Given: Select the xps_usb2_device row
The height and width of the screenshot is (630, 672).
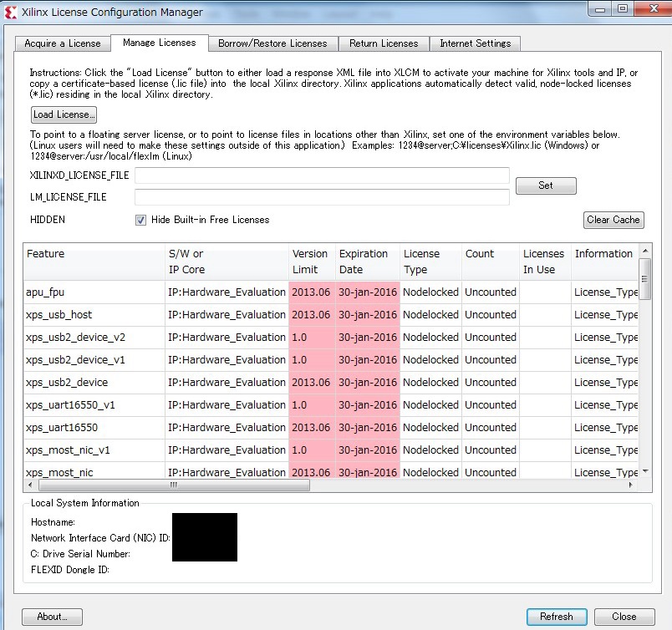Looking at the screenshot, I should pos(331,383).
